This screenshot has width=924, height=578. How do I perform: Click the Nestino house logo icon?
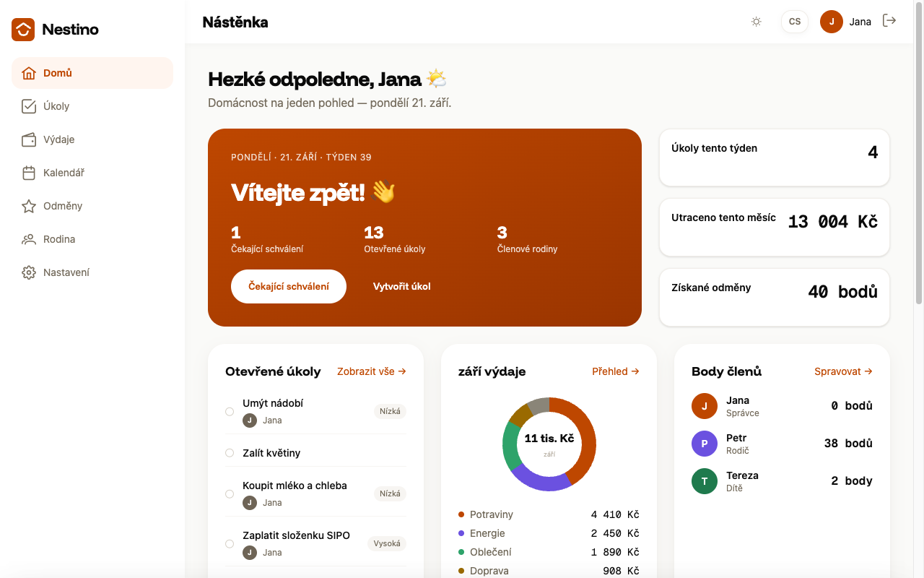[x=23, y=30]
